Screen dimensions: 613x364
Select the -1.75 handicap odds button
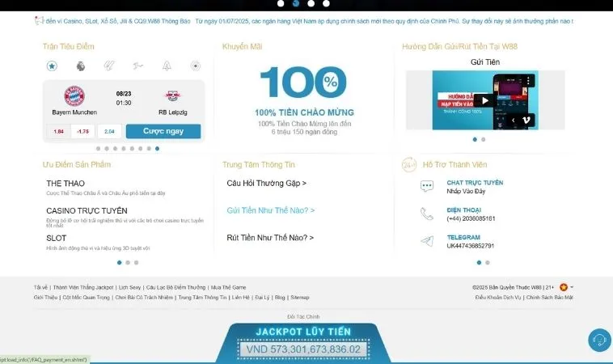tap(82, 131)
